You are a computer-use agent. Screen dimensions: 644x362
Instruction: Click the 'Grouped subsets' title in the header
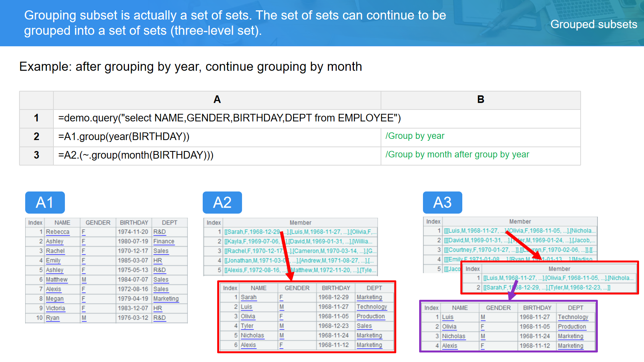pos(593,24)
